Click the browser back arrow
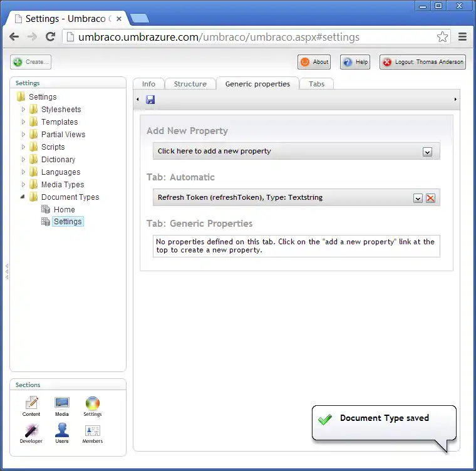This screenshot has height=471, width=476. click(x=14, y=37)
